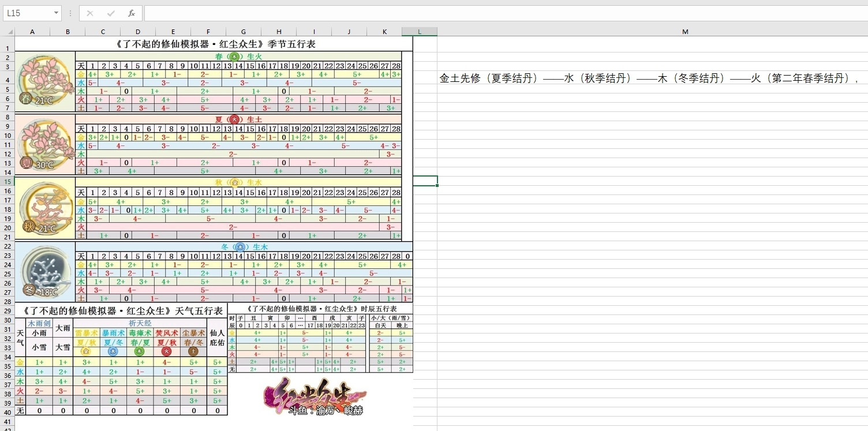
Task: Select column E header
Action: tap(173, 32)
